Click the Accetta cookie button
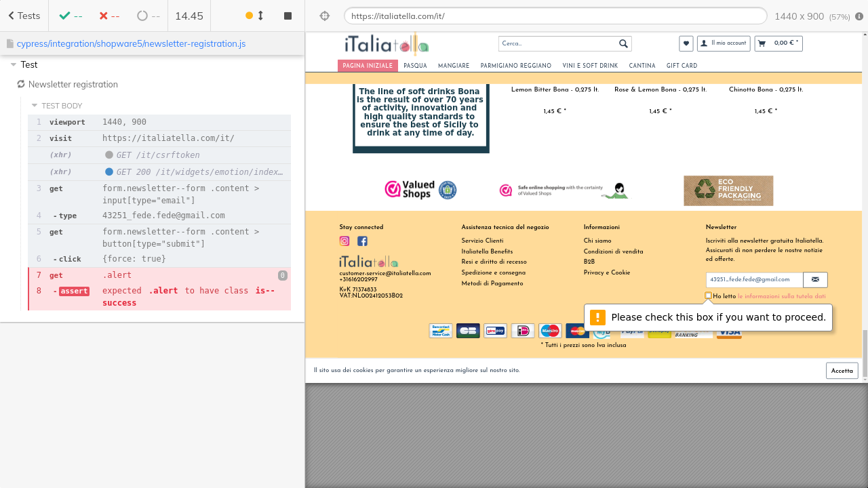This screenshot has width=868, height=488. pyautogui.click(x=842, y=371)
